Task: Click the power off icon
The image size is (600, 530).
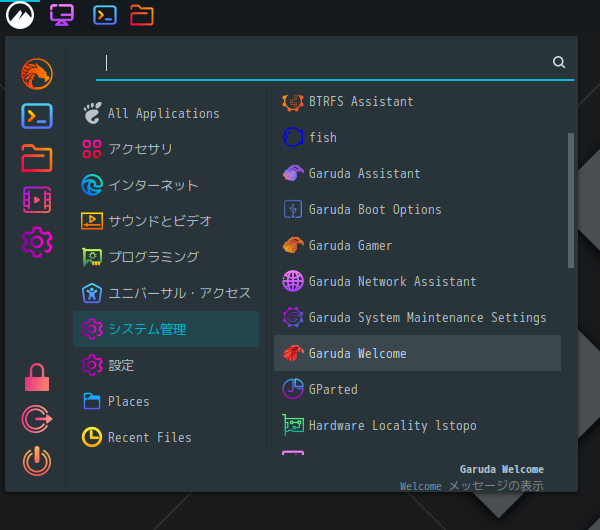Action: (37, 461)
